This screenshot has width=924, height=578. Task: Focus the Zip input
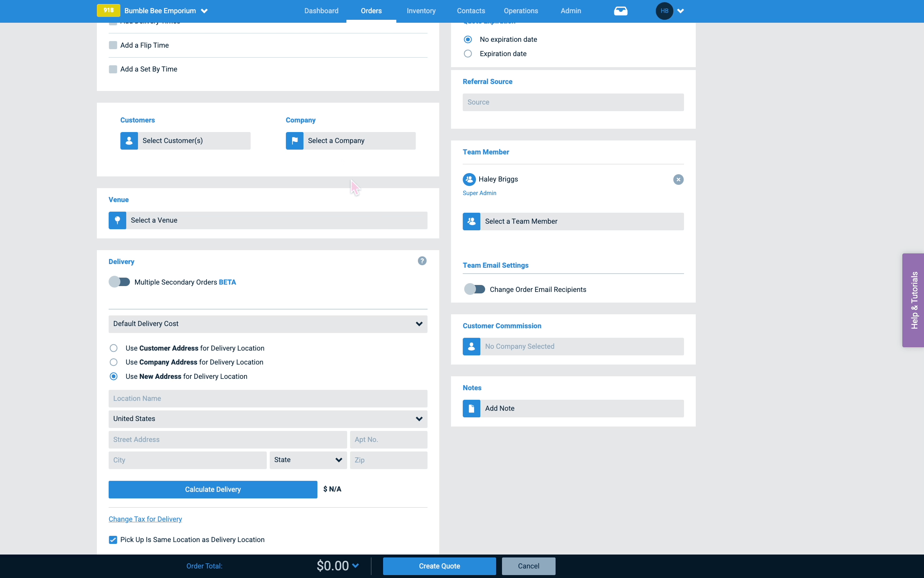click(x=389, y=460)
